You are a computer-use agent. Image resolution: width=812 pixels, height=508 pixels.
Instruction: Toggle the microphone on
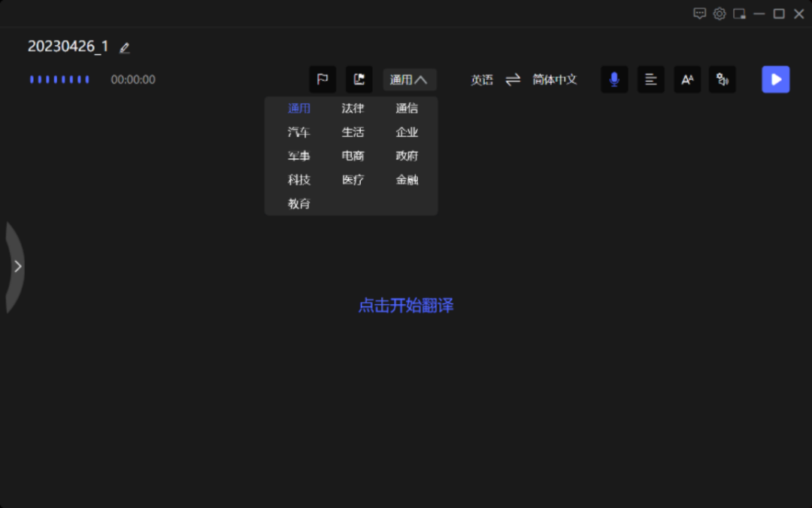[x=614, y=79]
